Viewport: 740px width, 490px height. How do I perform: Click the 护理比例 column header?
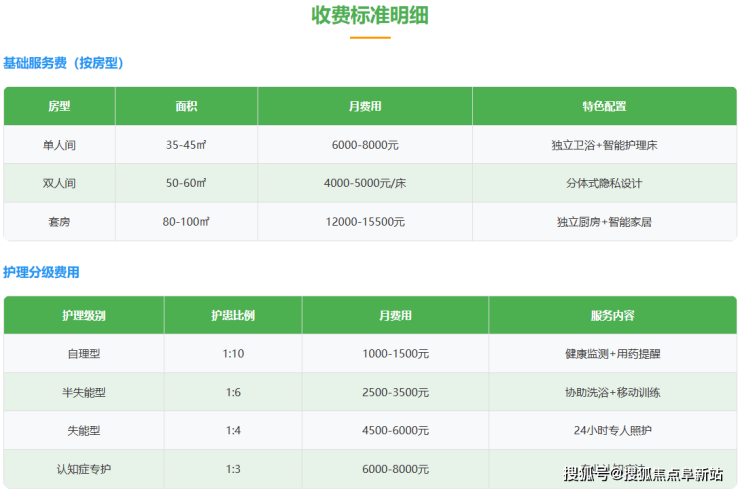233,316
